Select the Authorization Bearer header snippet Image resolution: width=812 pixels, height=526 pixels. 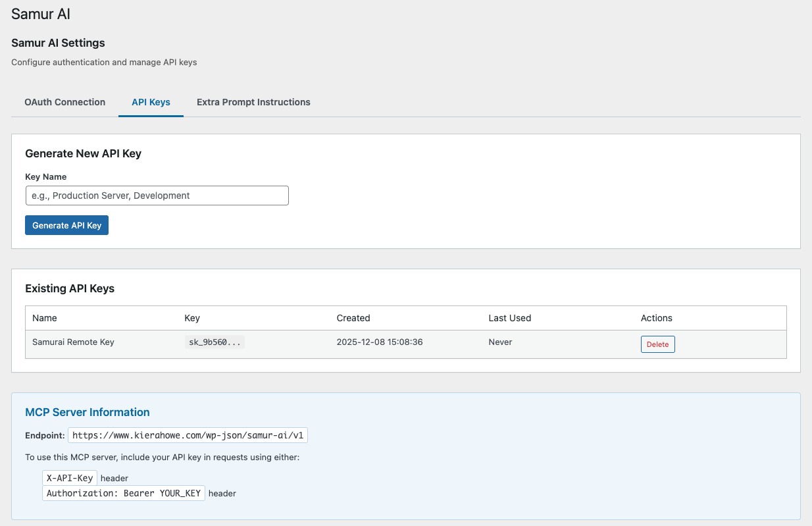pos(123,493)
